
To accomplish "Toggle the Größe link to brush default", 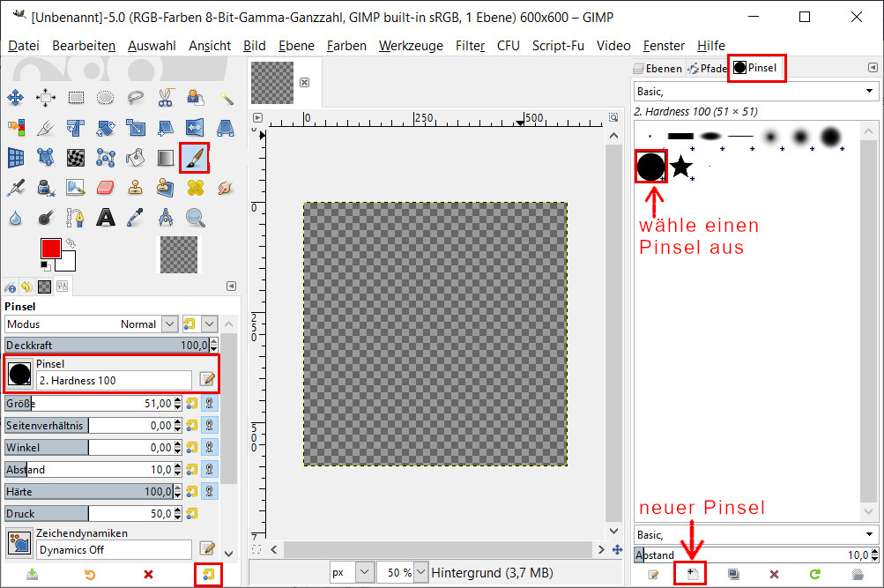I will pos(209,403).
